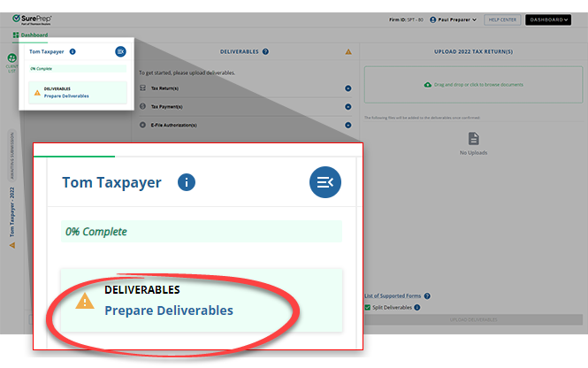Open the Paul Preparer user dropdown

tap(454, 19)
